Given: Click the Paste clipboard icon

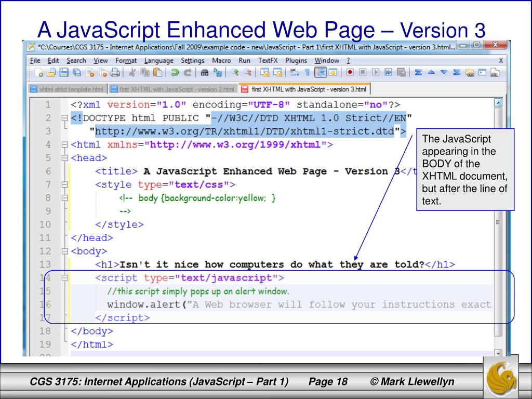Looking at the screenshot, I should (157, 73).
